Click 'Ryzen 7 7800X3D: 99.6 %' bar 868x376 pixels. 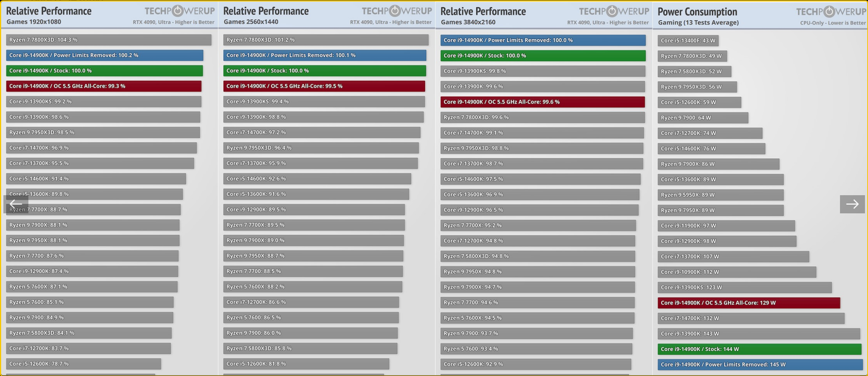coord(543,117)
